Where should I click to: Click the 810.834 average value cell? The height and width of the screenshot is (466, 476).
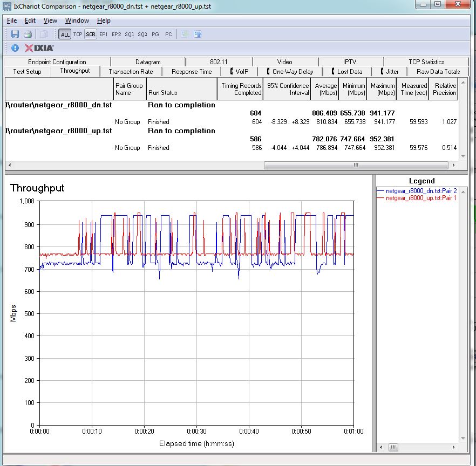point(327,122)
